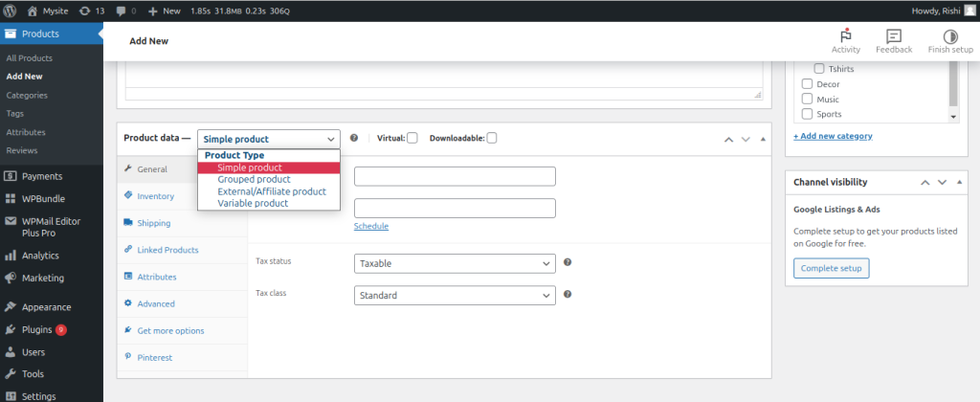
Task: Enable the Downloadable checkbox
Action: pos(492,138)
